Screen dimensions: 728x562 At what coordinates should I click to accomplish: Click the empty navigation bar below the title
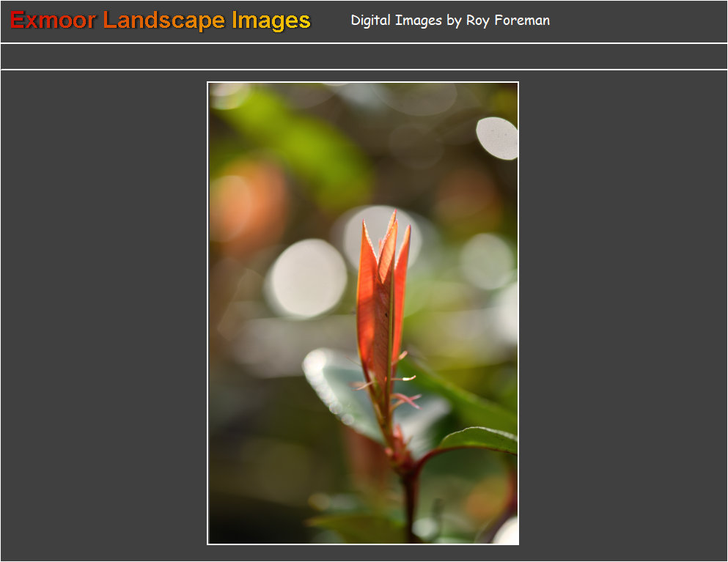pos(364,56)
